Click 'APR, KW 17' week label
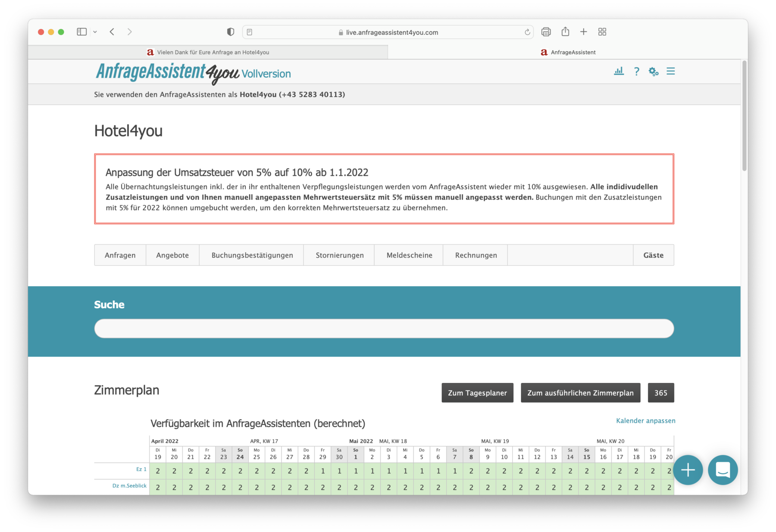The image size is (776, 532). pyautogui.click(x=264, y=441)
